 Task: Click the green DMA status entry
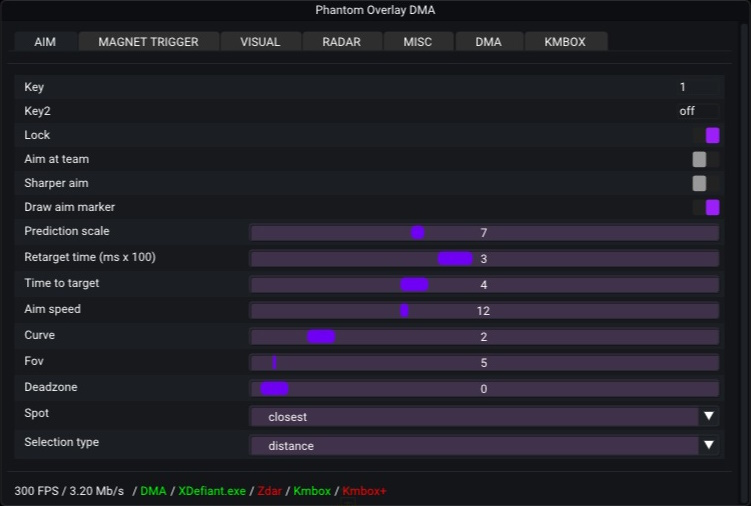tap(153, 491)
